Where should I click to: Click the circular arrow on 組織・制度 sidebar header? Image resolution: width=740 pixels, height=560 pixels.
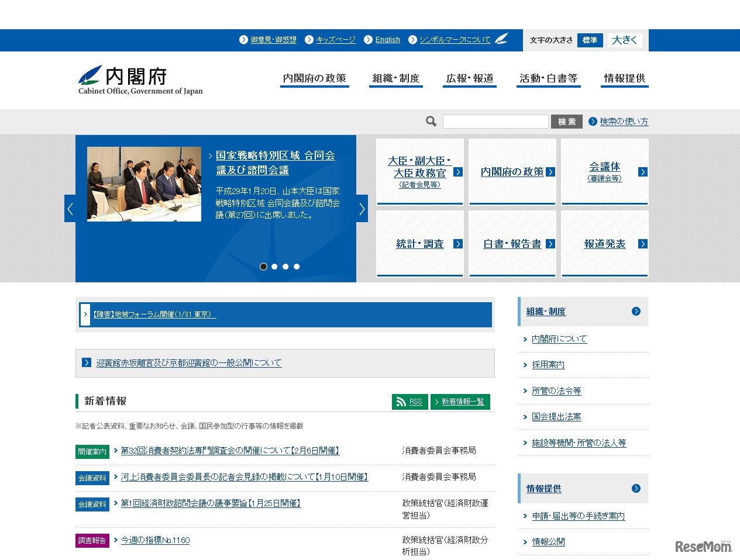636,312
